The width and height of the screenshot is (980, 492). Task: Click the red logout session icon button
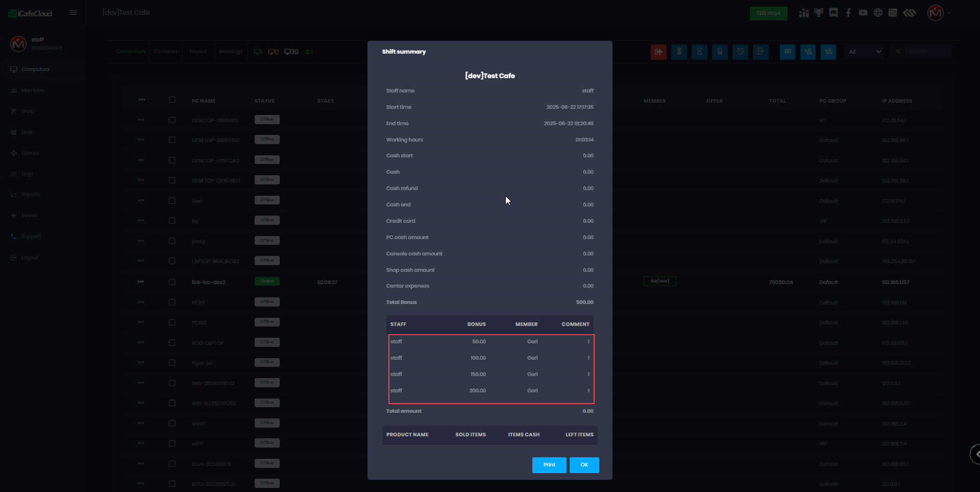point(658,52)
